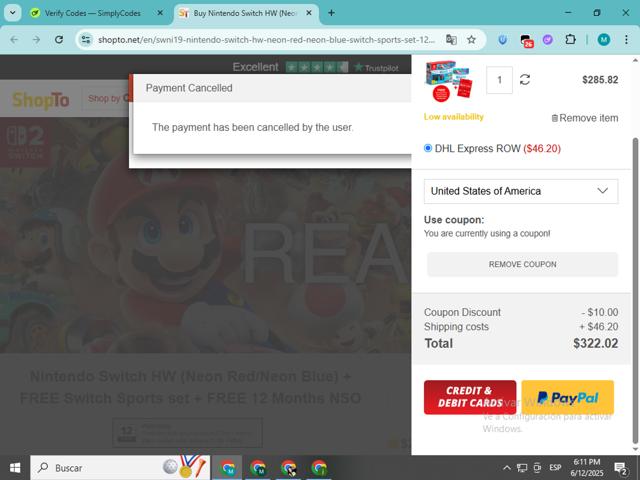
Task: Open the Extensions puzzle menu
Action: (x=570, y=40)
